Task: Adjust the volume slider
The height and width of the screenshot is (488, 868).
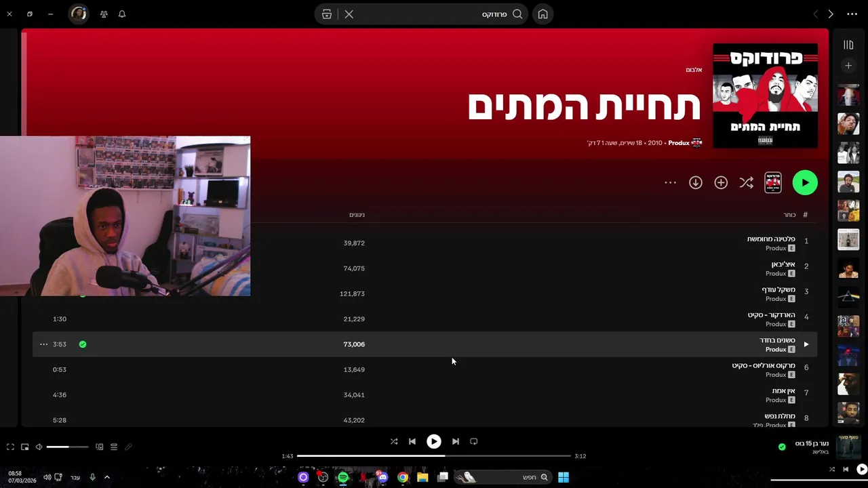Action: (x=67, y=447)
